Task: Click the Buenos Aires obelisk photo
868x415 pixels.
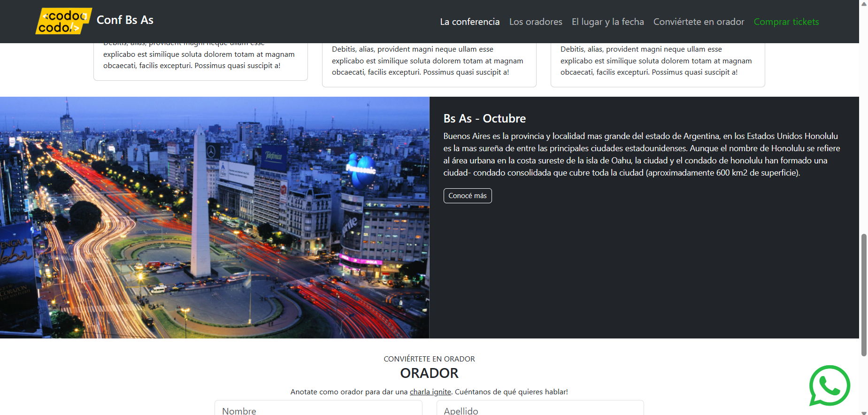Action: tap(215, 217)
